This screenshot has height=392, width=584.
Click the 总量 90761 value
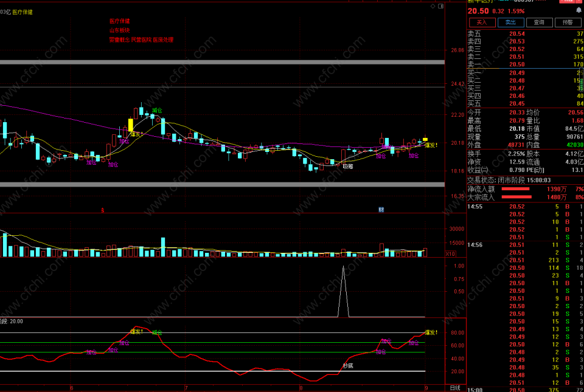[x=575, y=137]
